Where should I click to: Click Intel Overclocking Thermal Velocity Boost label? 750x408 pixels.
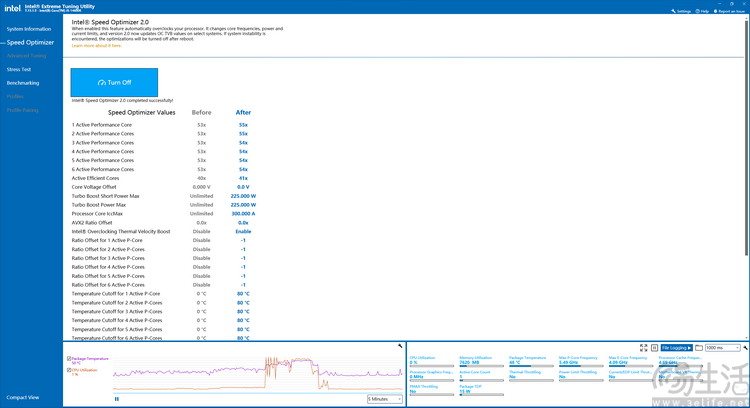point(121,232)
